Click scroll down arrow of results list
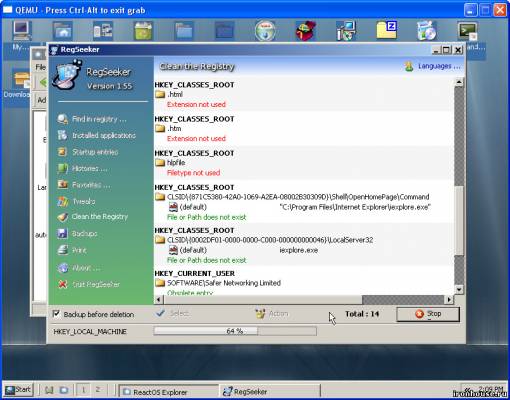The height and width of the screenshot is (400, 510). [x=459, y=290]
